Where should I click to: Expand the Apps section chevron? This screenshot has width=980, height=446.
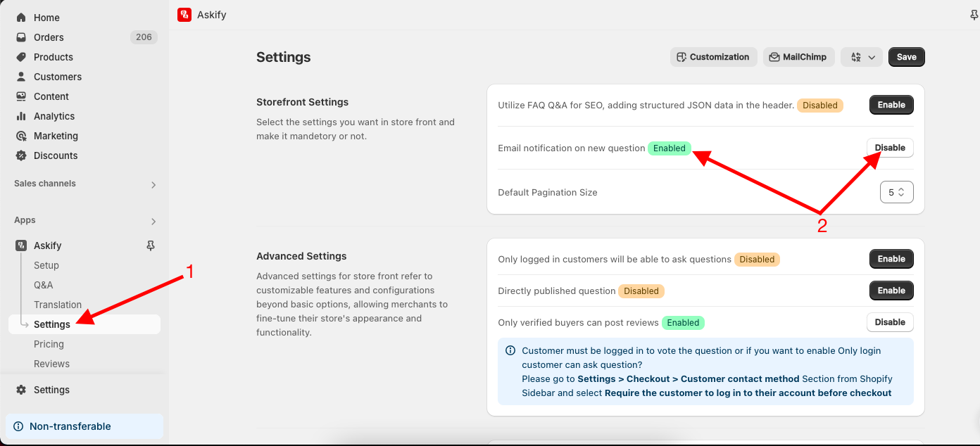[x=153, y=221]
